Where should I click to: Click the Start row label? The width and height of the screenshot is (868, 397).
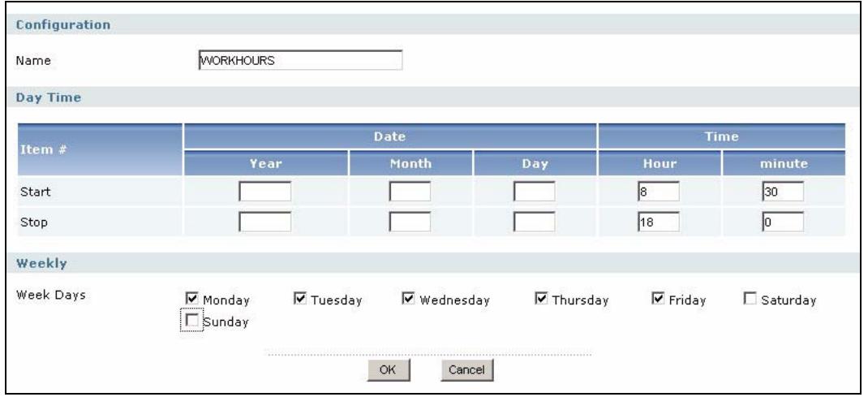[x=35, y=192]
